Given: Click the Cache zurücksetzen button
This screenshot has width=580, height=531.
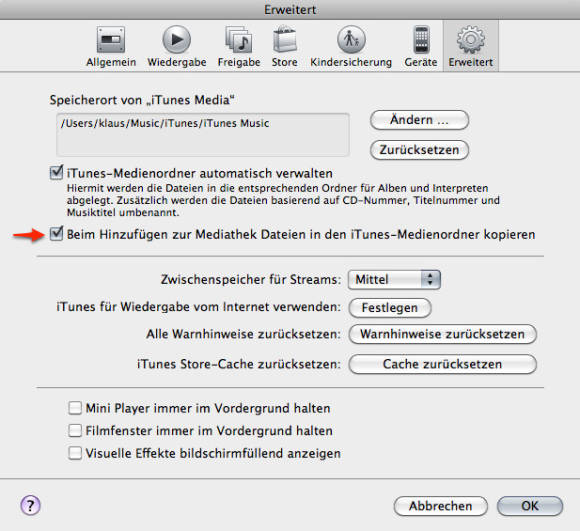Looking at the screenshot, I should pos(442,364).
